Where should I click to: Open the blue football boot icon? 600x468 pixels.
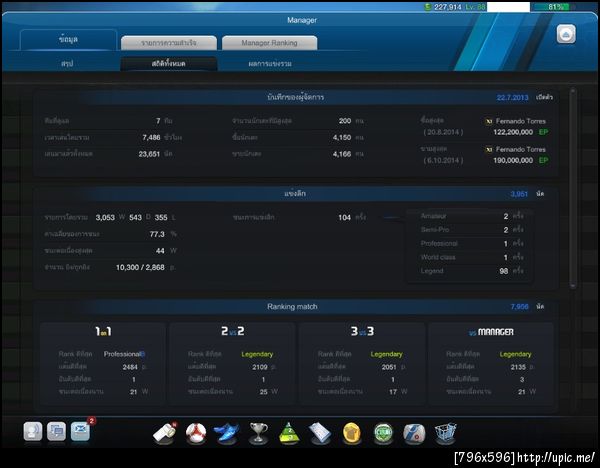(x=227, y=433)
